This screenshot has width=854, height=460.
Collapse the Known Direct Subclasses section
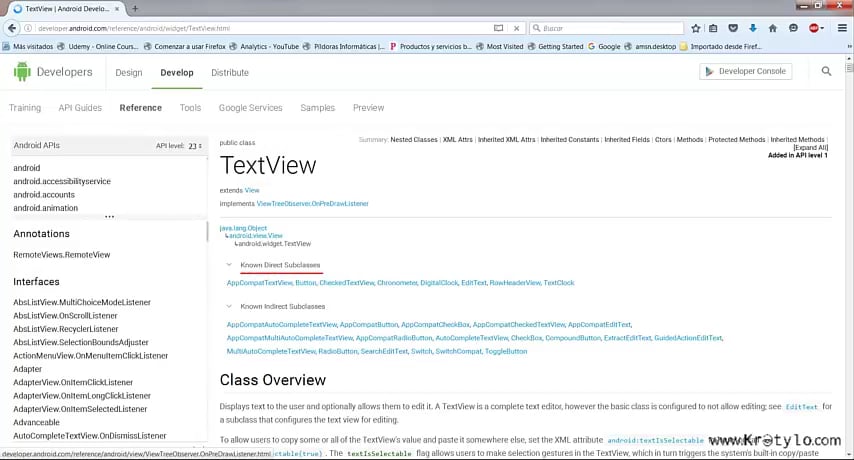(x=229, y=265)
